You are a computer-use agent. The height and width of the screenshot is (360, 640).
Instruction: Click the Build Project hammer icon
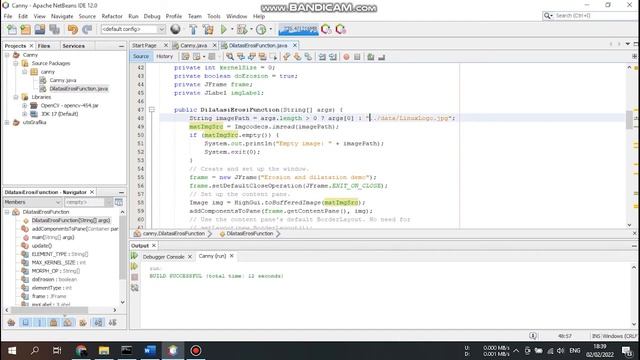coord(193,29)
